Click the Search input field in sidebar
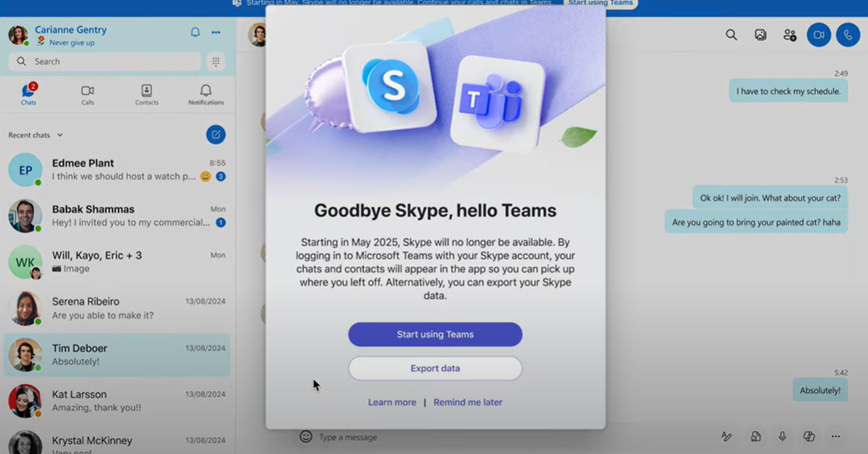The image size is (868, 454). coord(107,61)
